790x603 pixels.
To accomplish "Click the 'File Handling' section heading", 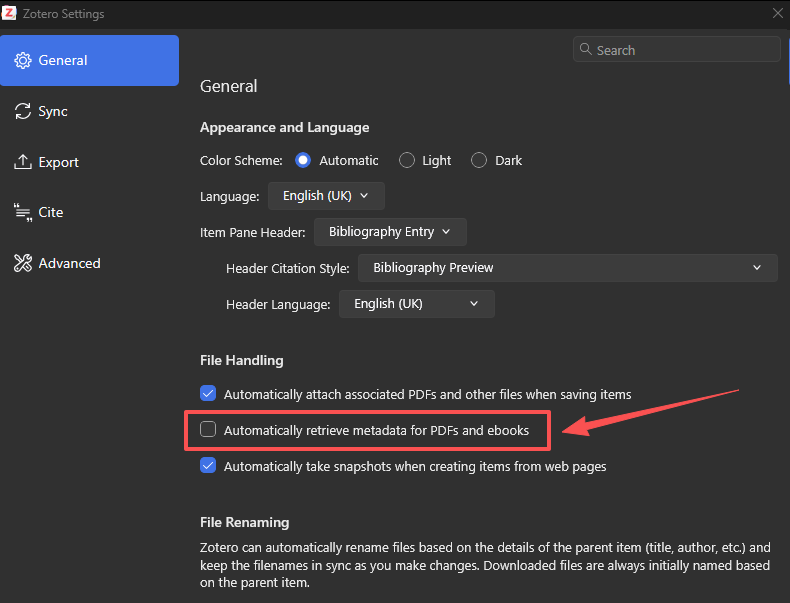I will click(241, 360).
